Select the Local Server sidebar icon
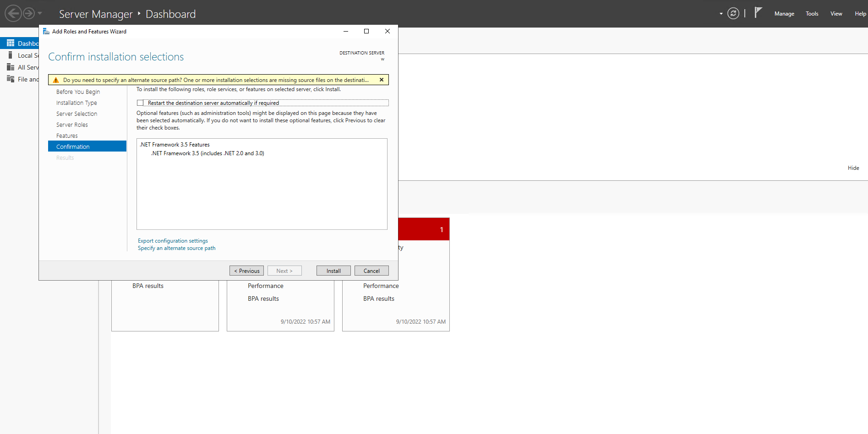This screenshot has height=434, width=868. (x=11, y=55)
